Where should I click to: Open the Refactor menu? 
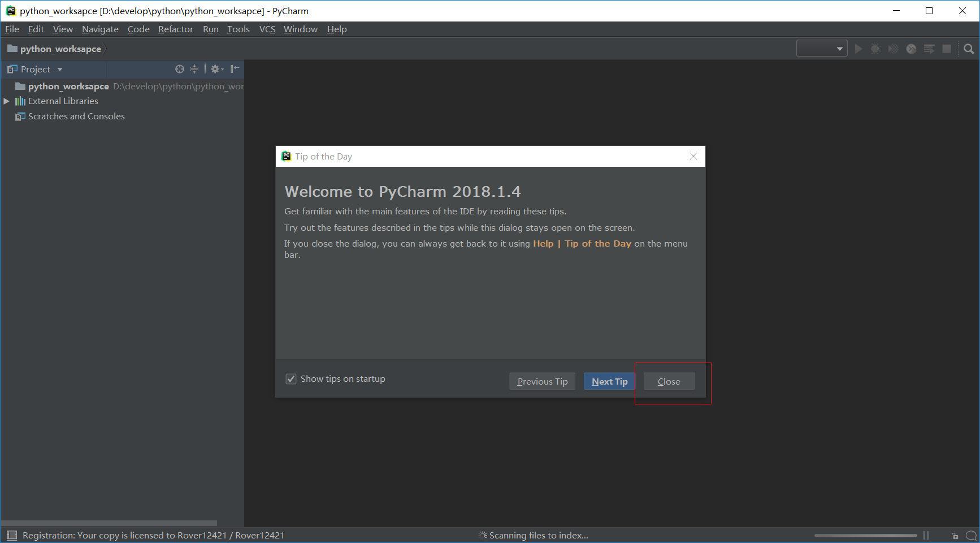pyautogui.click(x=175, y=29)
